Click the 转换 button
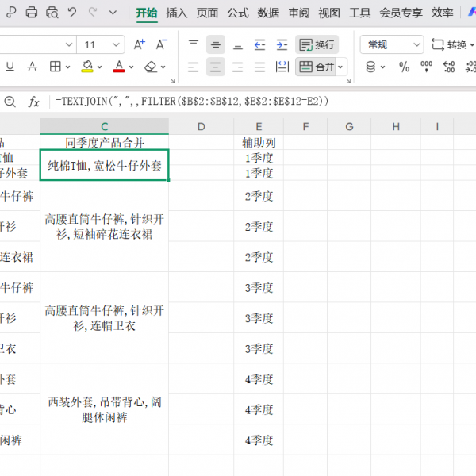This screenshot has height=476, width=476. pos(449,45)
